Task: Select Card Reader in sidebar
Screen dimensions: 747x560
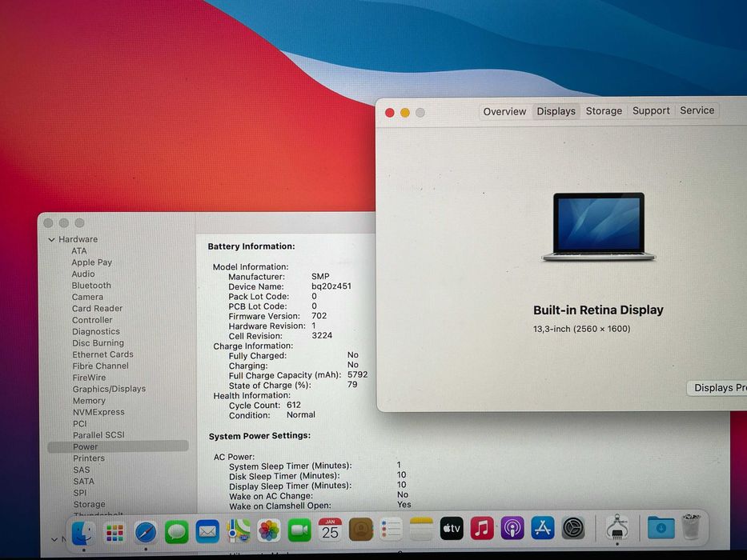Action: click(97, 309)
